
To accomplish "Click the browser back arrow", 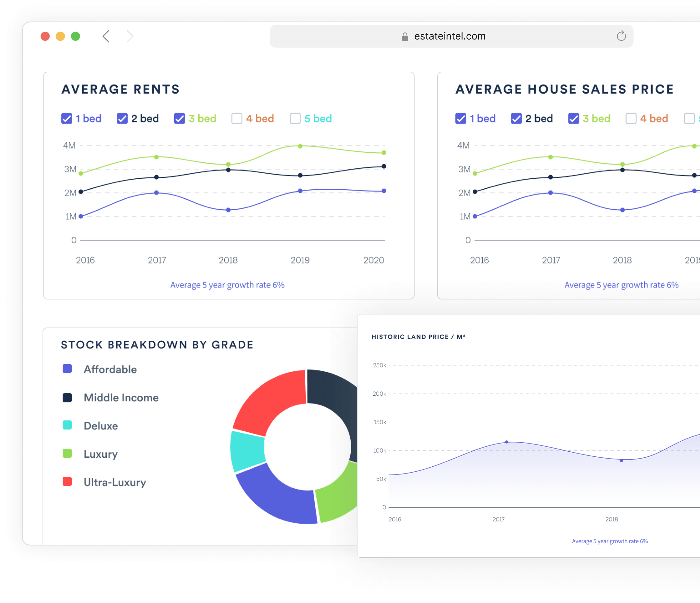I will 106,36.
